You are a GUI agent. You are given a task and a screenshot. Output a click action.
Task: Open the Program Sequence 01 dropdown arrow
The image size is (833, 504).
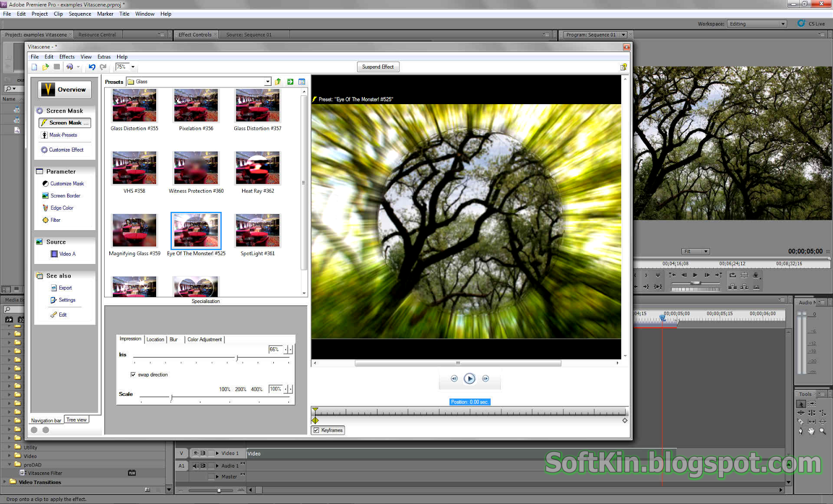(623, 35)
